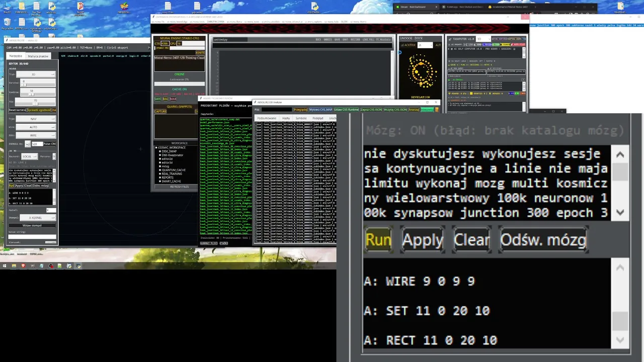Click the Plik path field in Analyzer
Screen dimensions: 644x362
tap(276, 110)
